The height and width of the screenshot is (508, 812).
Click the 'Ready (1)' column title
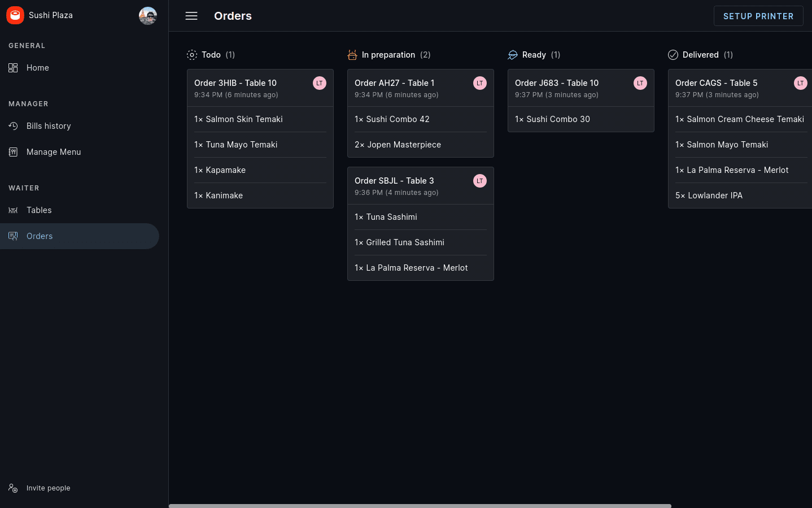[x=542, y=55]
